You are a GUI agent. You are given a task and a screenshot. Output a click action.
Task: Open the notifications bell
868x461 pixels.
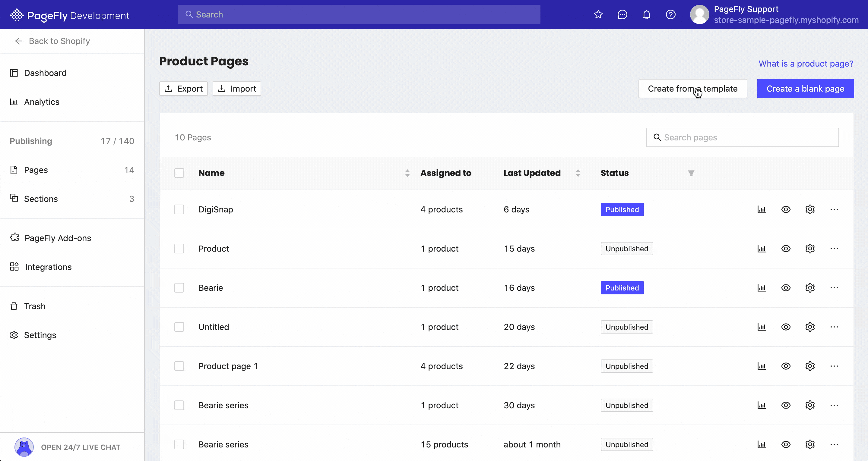[646, 14]
